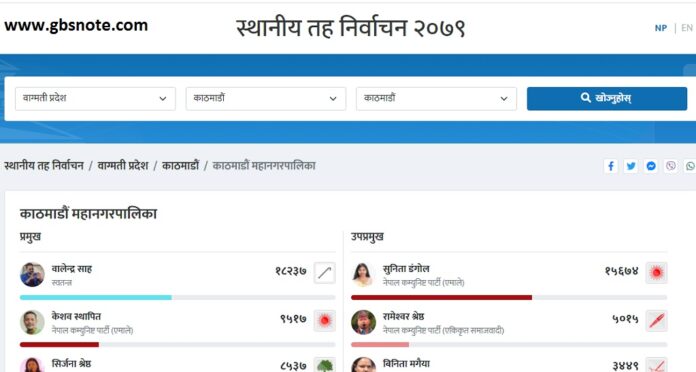This screenshot has width=696, height=372.
Task: Click the खोज्नुहोस् search button
Action: [607, 99]
